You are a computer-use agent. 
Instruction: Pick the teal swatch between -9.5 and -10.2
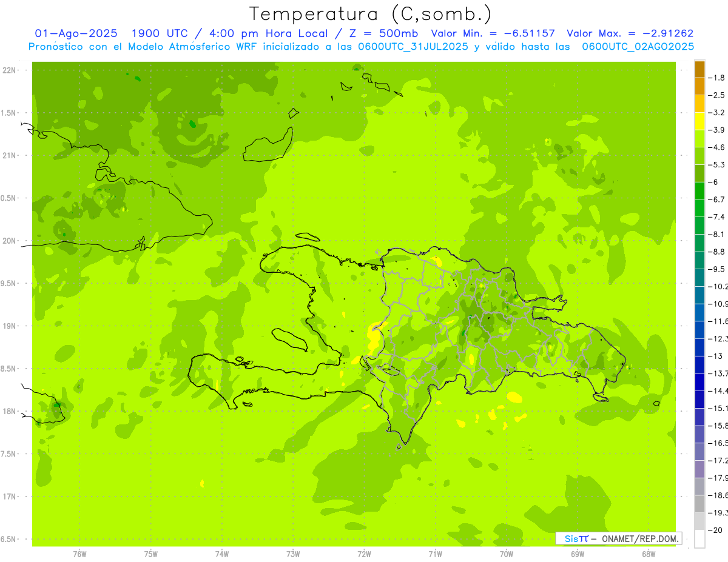(x=699, y=278)
